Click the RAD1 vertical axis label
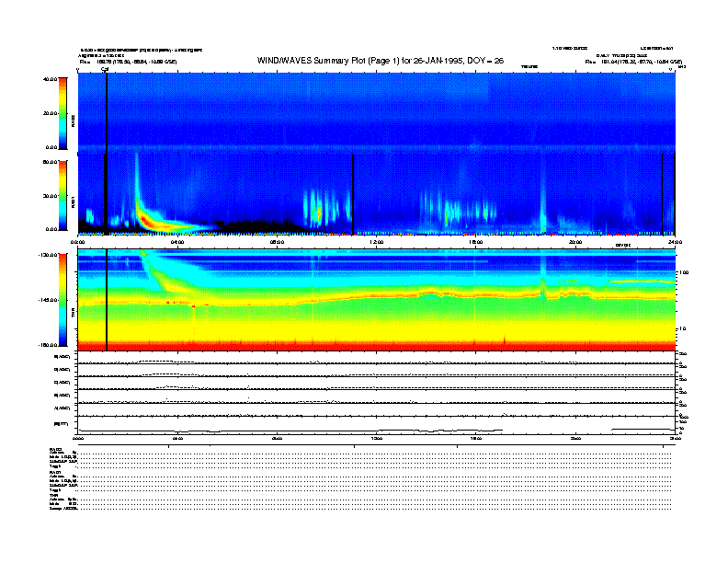 (73, 202)
